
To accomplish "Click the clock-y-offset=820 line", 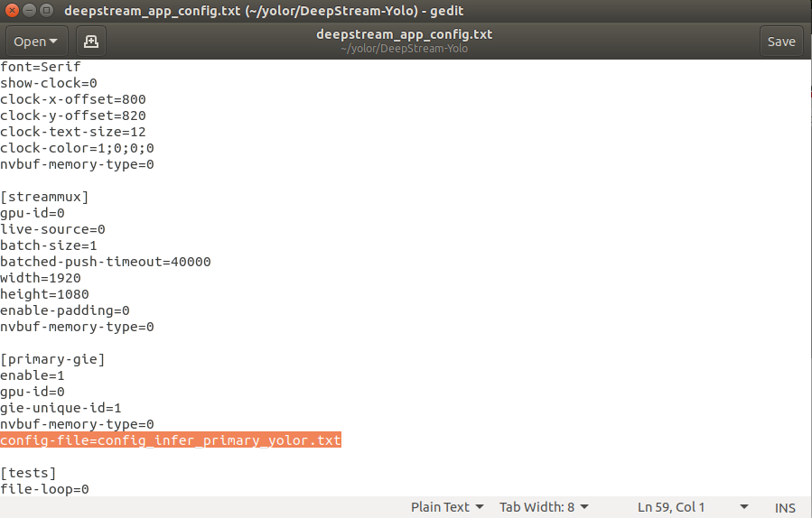I will 73,116.
